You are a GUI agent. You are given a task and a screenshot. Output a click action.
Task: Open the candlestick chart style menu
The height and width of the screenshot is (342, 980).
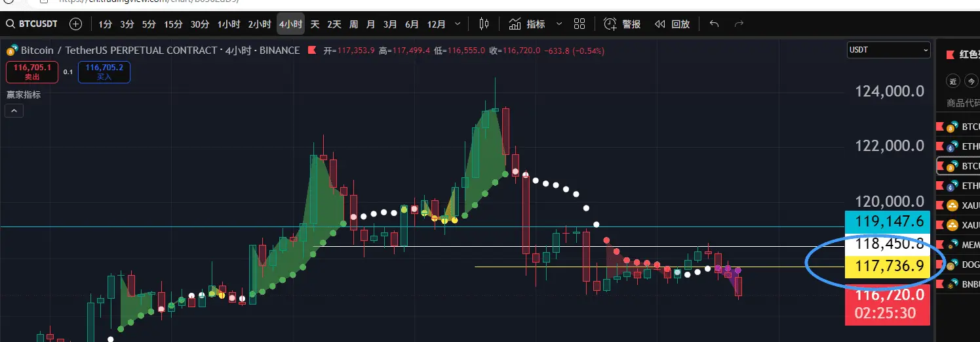point(484,24)
